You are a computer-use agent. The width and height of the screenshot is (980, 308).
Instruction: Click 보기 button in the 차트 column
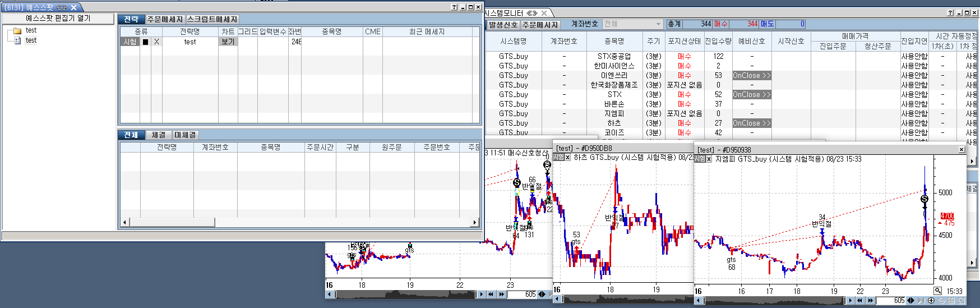[x=228, y=42]
